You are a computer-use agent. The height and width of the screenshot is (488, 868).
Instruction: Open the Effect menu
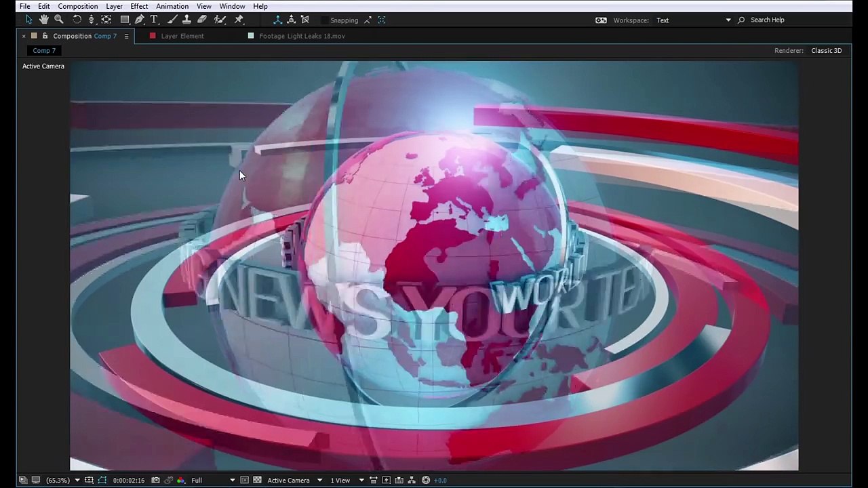coord(139,6)
